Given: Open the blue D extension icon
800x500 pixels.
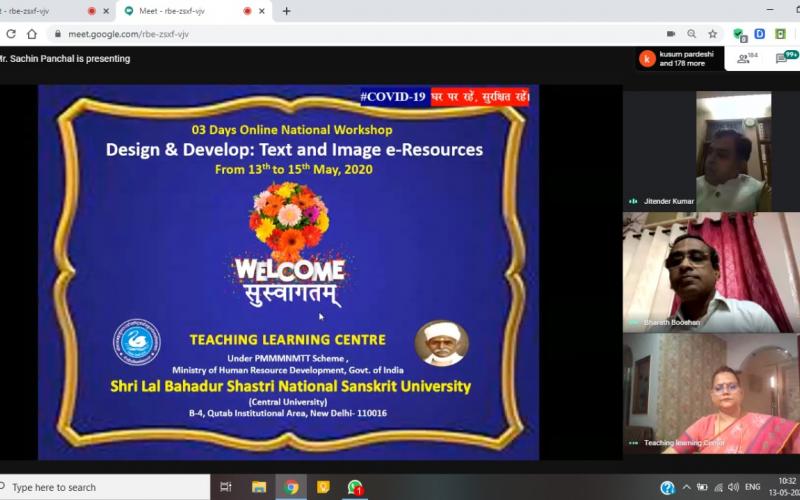Looking at the screenshot, I should coord(760,34).
